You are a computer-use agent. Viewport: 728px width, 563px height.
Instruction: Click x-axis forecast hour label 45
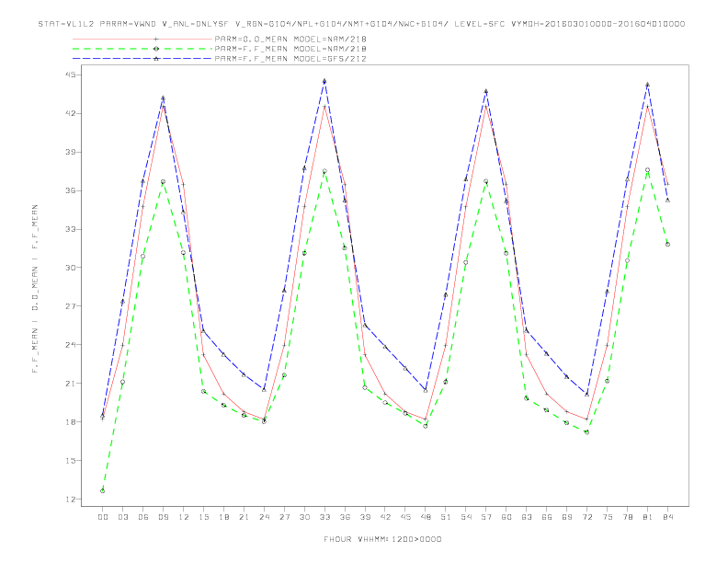(405, 517)
